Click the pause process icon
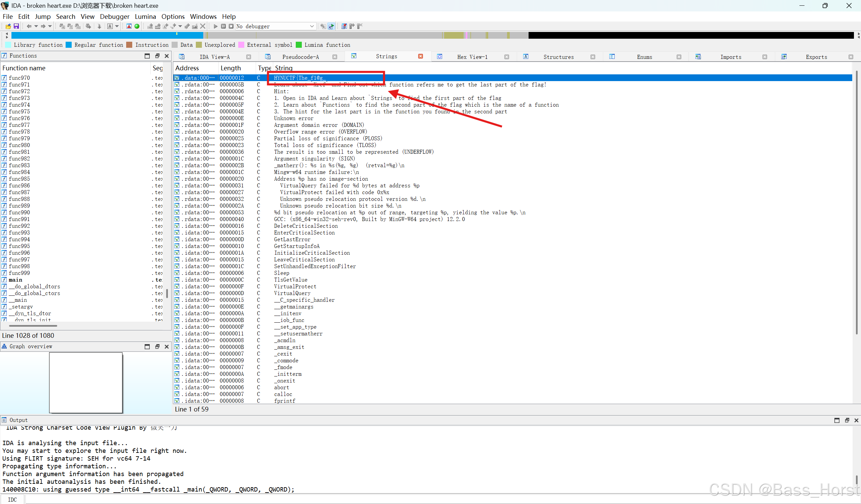 pyautogui.click(x=223, y=26)
